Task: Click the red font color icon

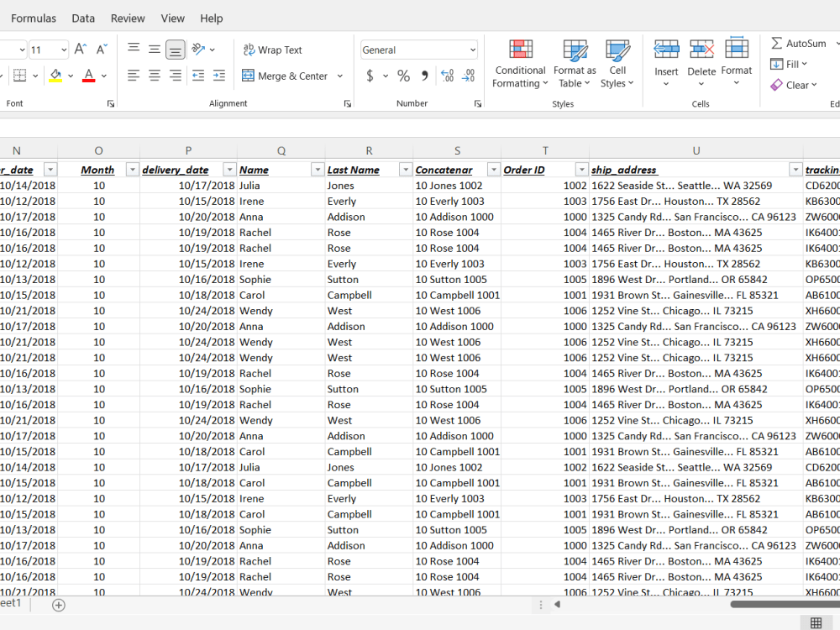Action: 89,76
